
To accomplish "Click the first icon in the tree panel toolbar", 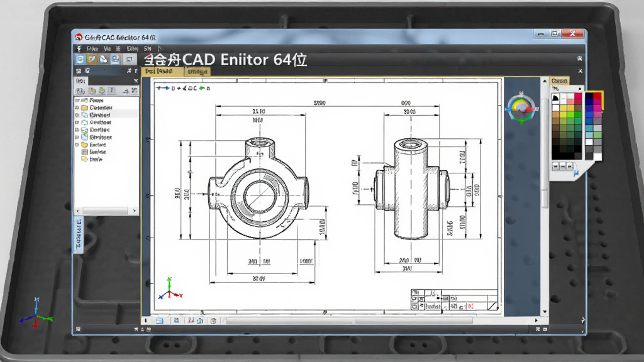I will click(80, 90).
